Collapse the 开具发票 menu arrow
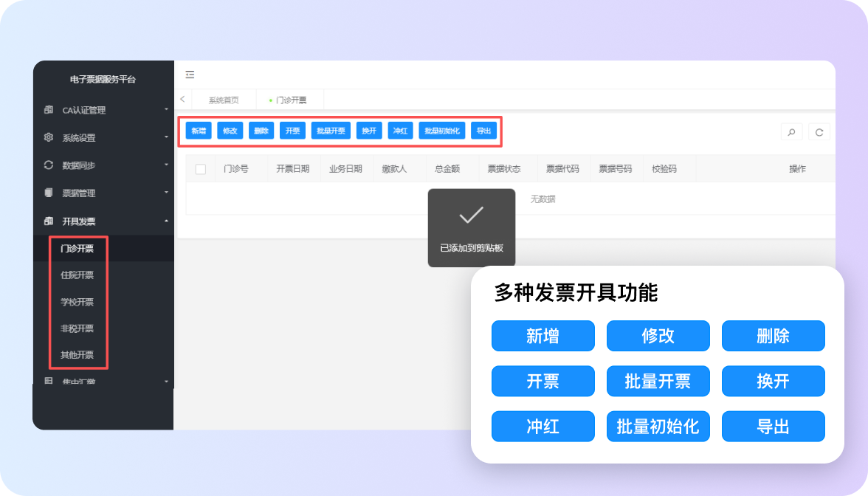The height and width of the screenshot is (496, 868). pyautogui.click(x=166, y=221)
